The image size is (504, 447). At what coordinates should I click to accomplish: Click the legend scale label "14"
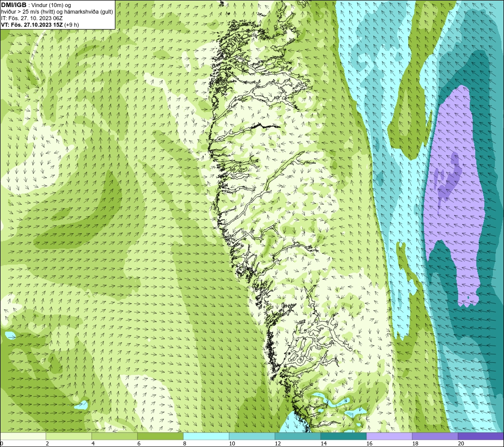(324, 444)
